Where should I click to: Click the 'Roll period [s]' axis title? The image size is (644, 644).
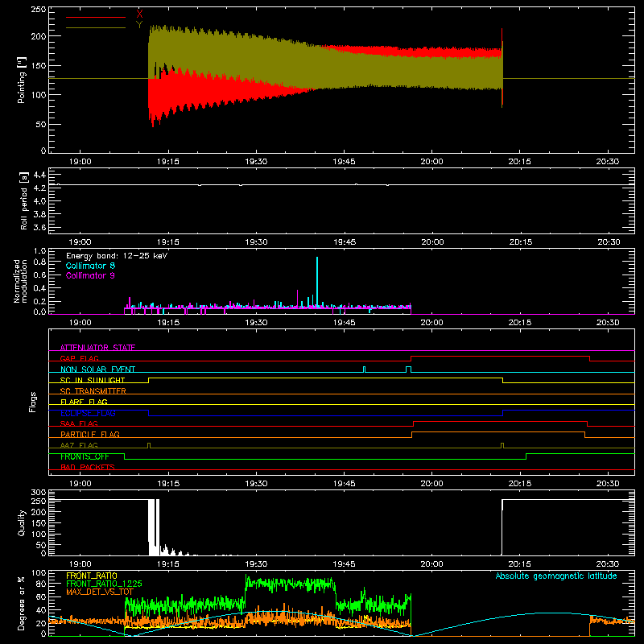click(x=24, y=200)
